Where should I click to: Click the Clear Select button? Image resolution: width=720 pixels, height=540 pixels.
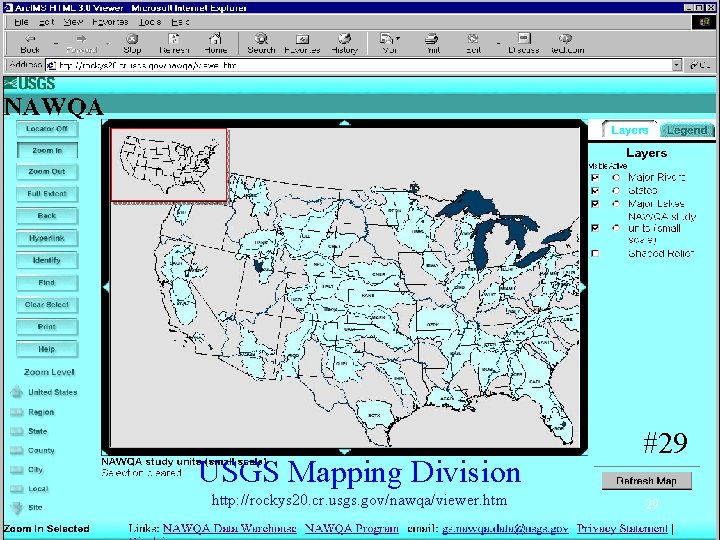click(47, 304)
